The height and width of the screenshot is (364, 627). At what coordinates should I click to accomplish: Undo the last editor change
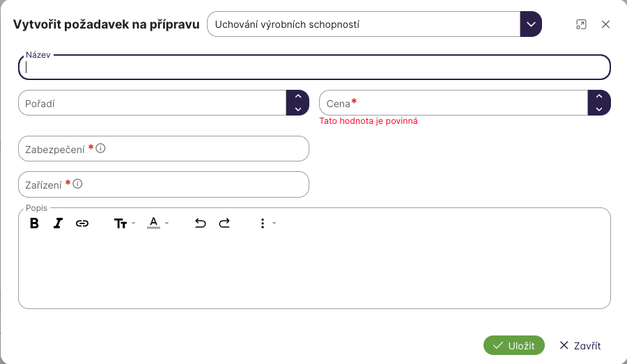(x=201, y=223)
